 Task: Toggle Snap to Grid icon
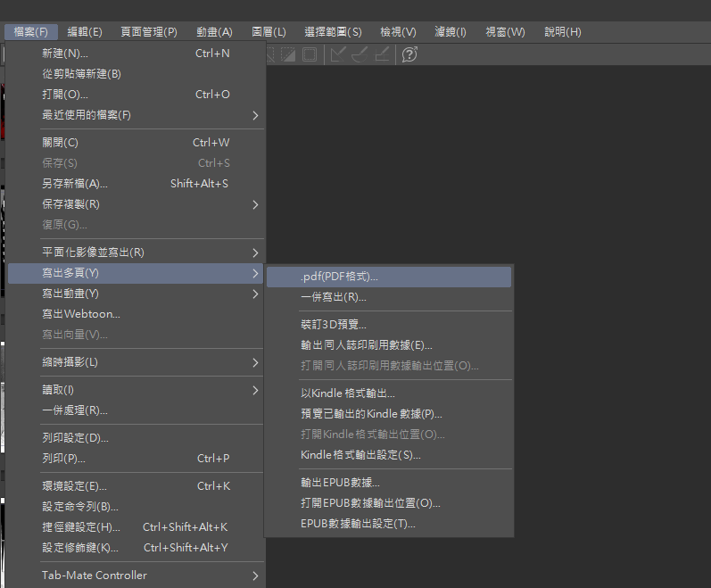(x=382, y=54)
